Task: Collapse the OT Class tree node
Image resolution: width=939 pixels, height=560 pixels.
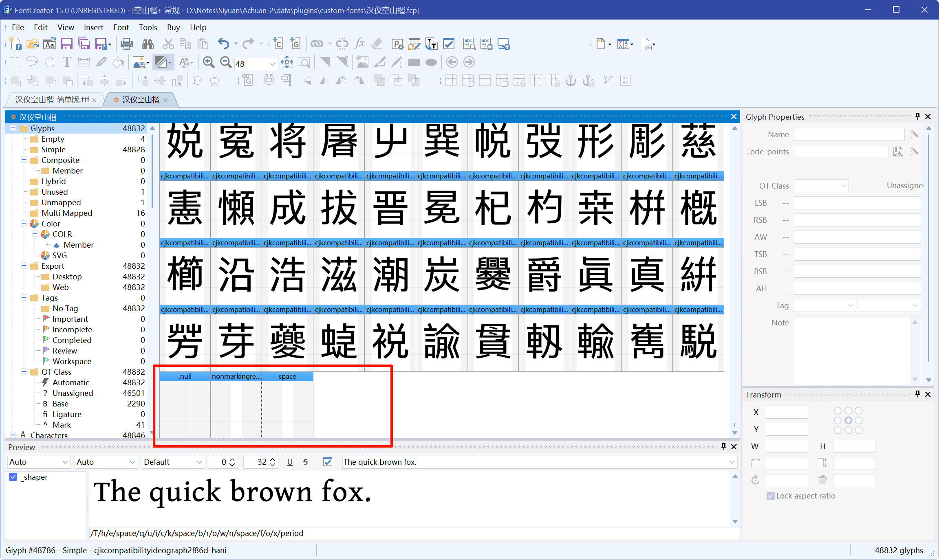Action: coord(24,372)
